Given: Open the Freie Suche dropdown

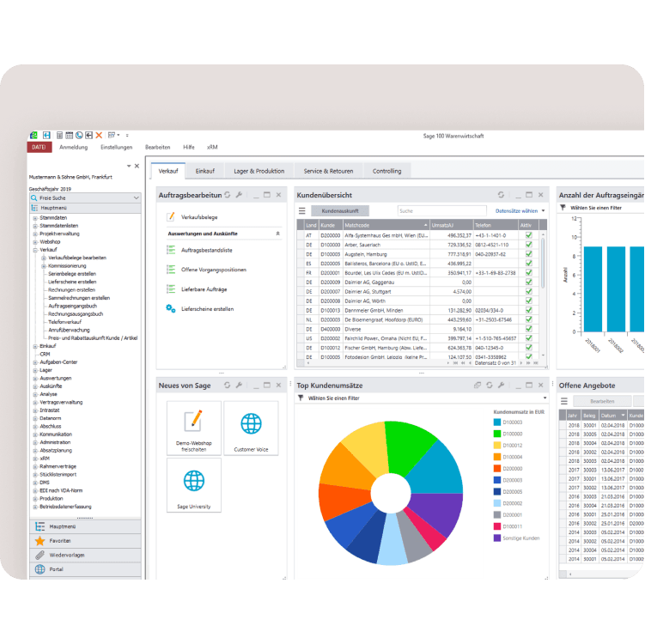Looking at the screenshot, I should (x=136, y=197).
